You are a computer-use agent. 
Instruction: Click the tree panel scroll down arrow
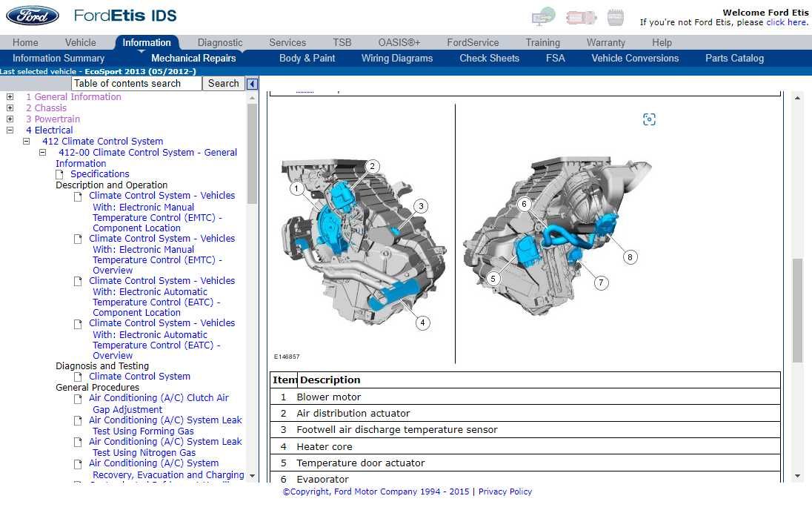(x=252, y=476)
